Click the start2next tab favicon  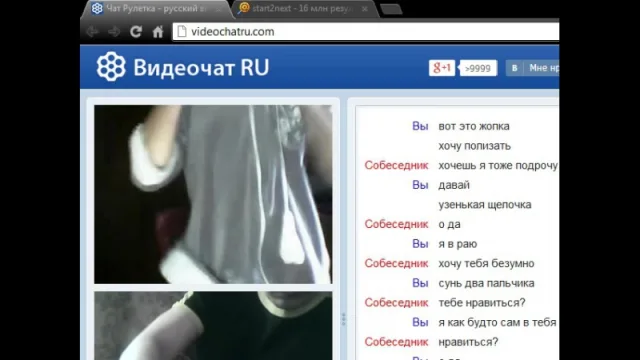(x=244, y=8)
